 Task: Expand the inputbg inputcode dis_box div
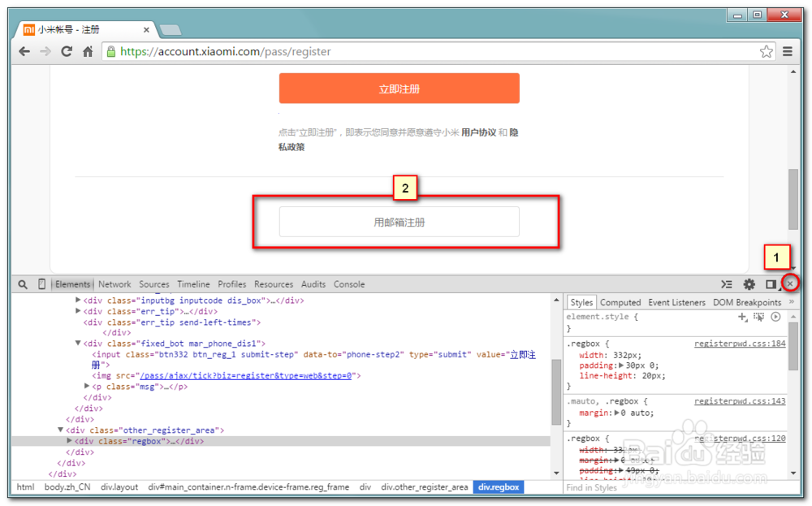pyautogui.click(x=78, y=300)
